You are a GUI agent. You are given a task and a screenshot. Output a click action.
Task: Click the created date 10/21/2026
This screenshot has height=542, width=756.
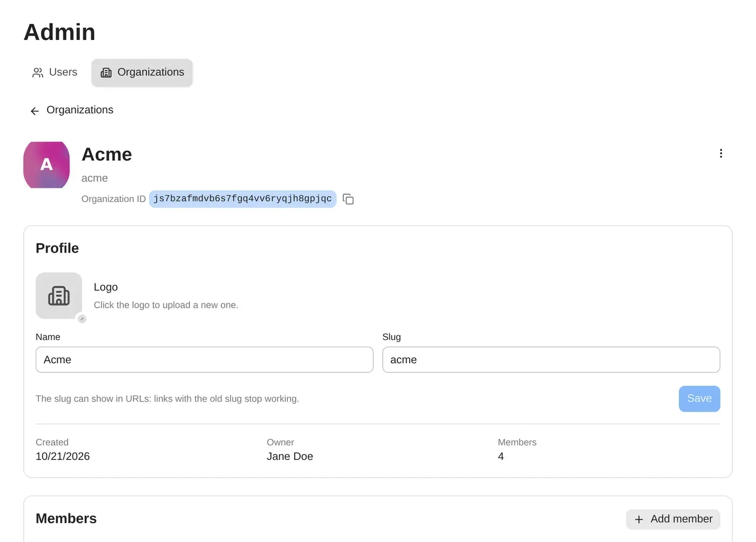pos(63,456)
